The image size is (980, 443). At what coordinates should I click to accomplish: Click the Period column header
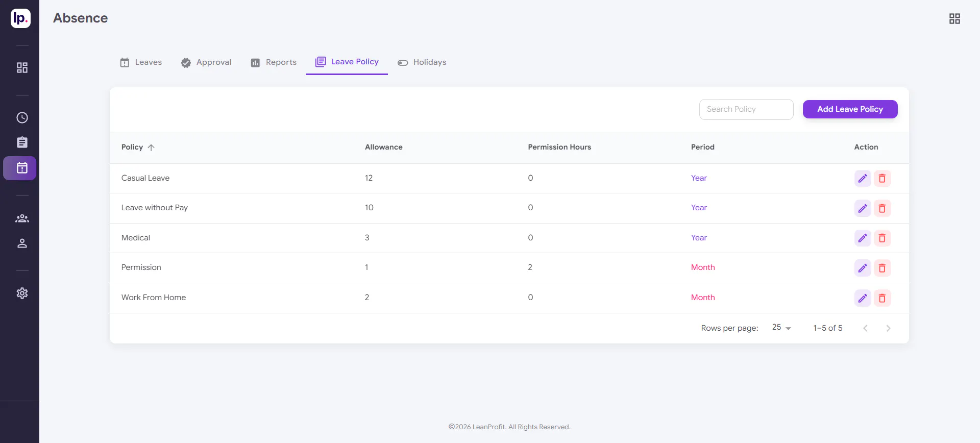coord(702,147)
